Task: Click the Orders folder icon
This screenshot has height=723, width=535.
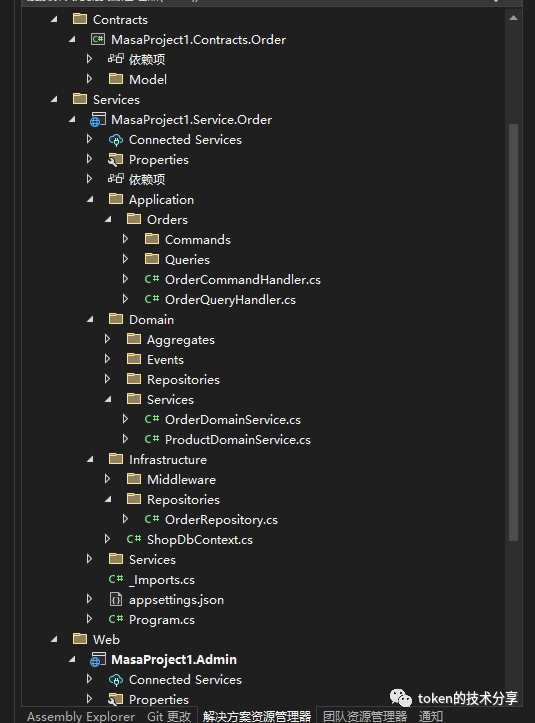Action: 134,219
